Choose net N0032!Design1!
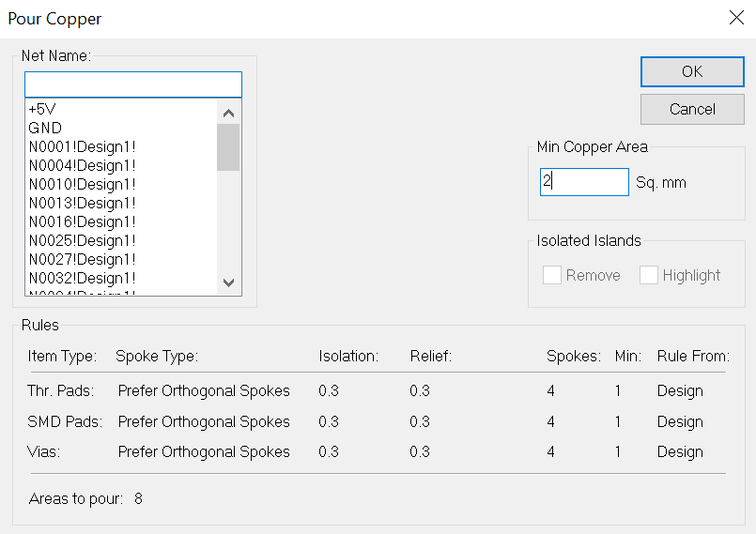The height and width of the screenshot is (534, 756). pyautogui.click(x=82, y=278)
